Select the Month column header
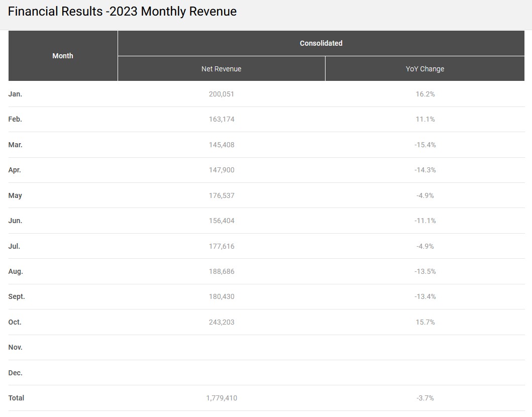 pyautogui.click(x=63, y=56)
